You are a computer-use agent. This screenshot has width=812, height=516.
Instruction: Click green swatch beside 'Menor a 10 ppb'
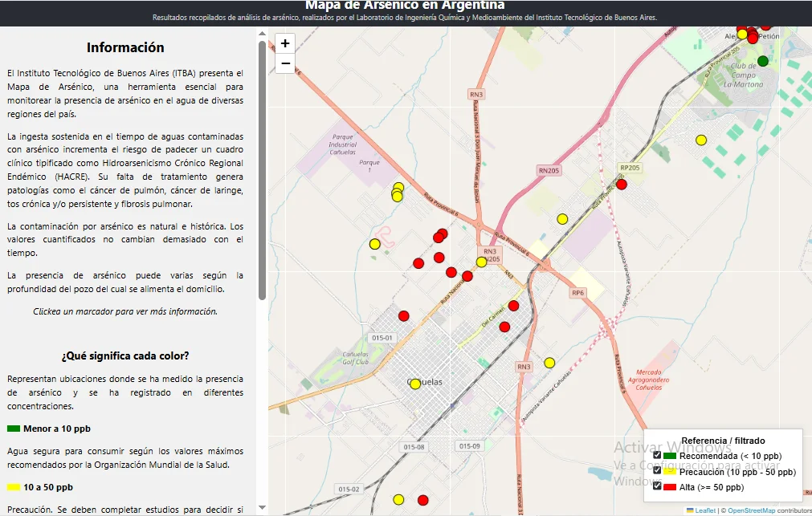pyautogui.click(x=14, y=429)
